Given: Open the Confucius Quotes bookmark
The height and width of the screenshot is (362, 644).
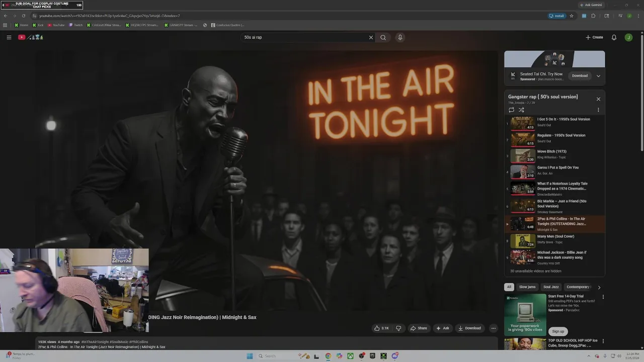Looking at the screenshot, I should (228, 25).
